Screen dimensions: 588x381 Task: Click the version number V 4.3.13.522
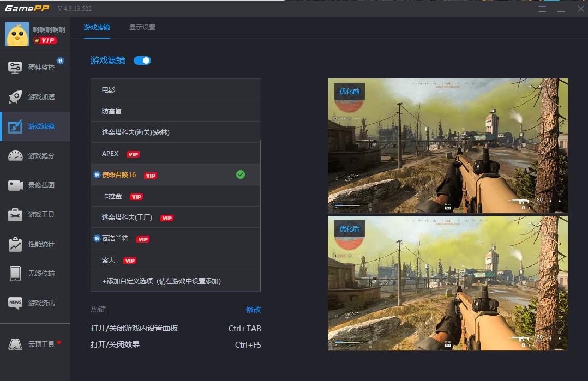pyautogui.click(x=75, y=9)
